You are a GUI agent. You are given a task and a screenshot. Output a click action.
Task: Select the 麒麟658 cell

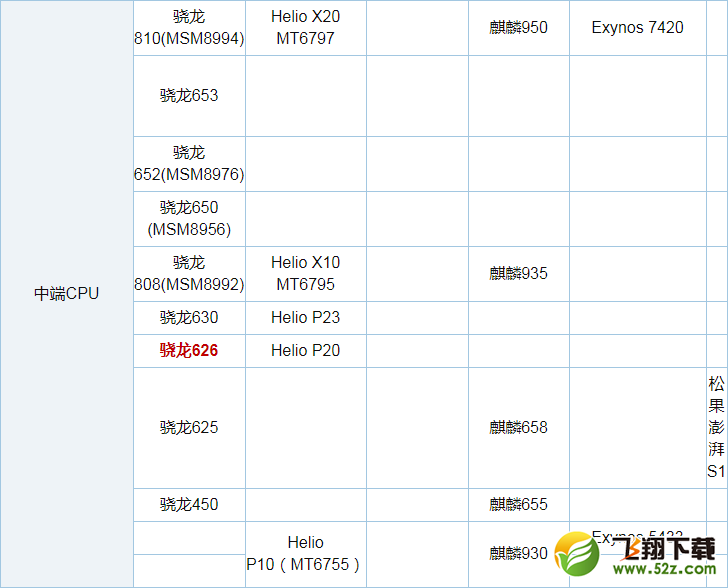point(519,428)
